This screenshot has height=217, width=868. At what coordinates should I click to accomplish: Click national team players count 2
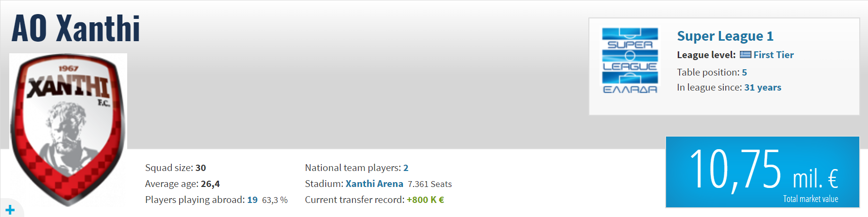coord(406,168)
